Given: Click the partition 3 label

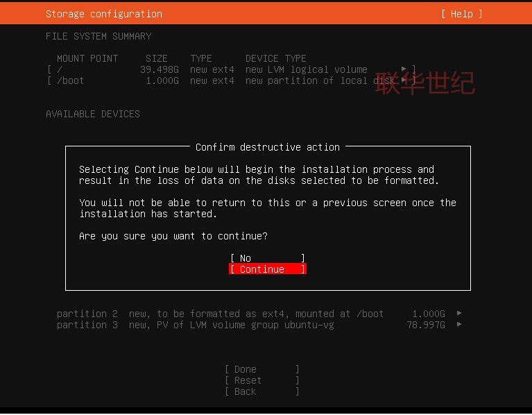Looking at the screenshot, I should tap(87, 325).
